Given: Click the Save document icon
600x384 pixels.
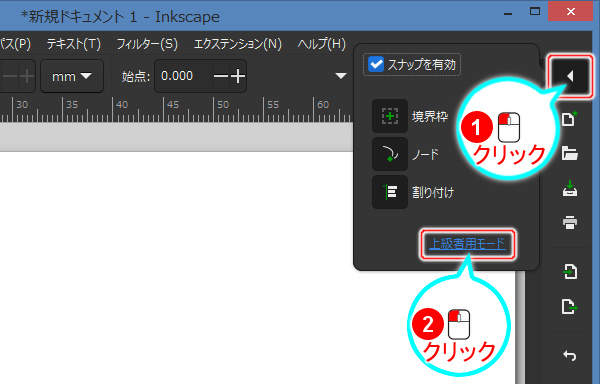Looking at the screenshot, I should (x=570, y=188).
